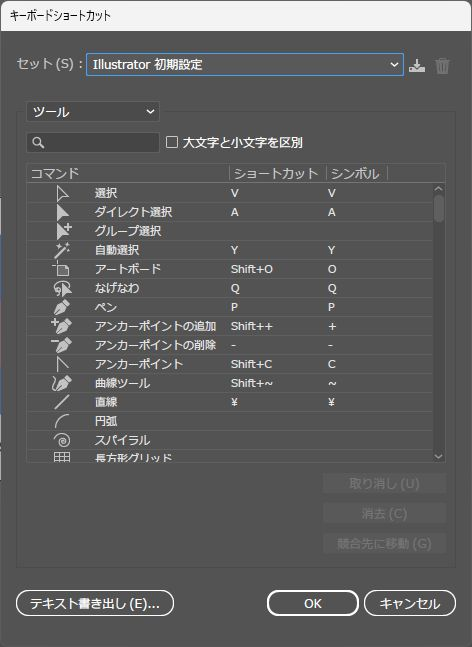Click the Anchor Point tool icon

[x=62, y=364]
